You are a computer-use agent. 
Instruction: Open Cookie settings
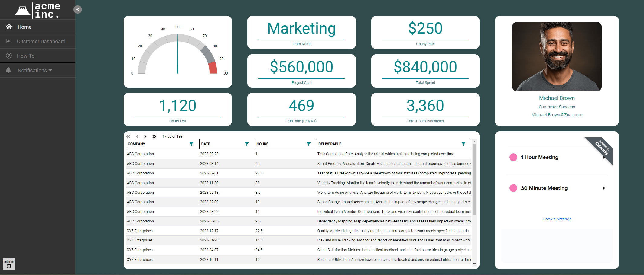(557, 219)
